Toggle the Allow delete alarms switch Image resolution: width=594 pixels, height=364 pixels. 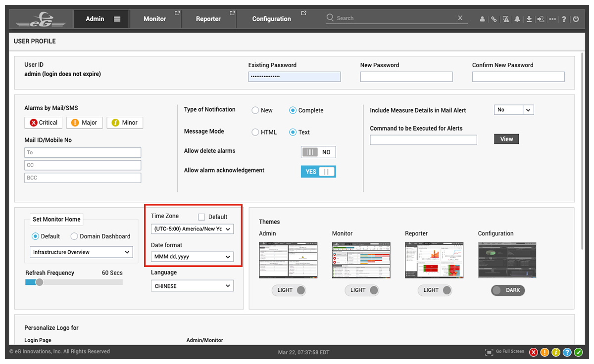click(x=318, y=152)
